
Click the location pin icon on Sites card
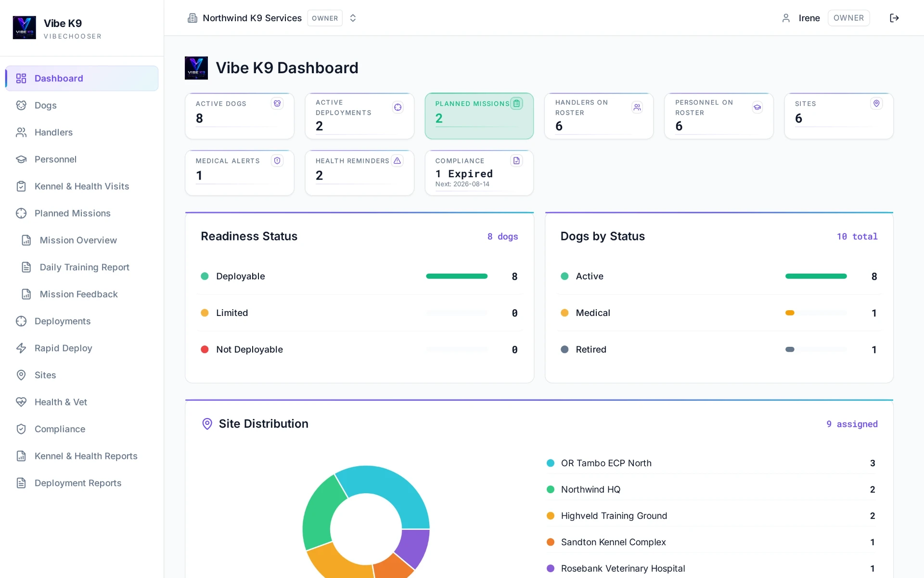[876, 104]
